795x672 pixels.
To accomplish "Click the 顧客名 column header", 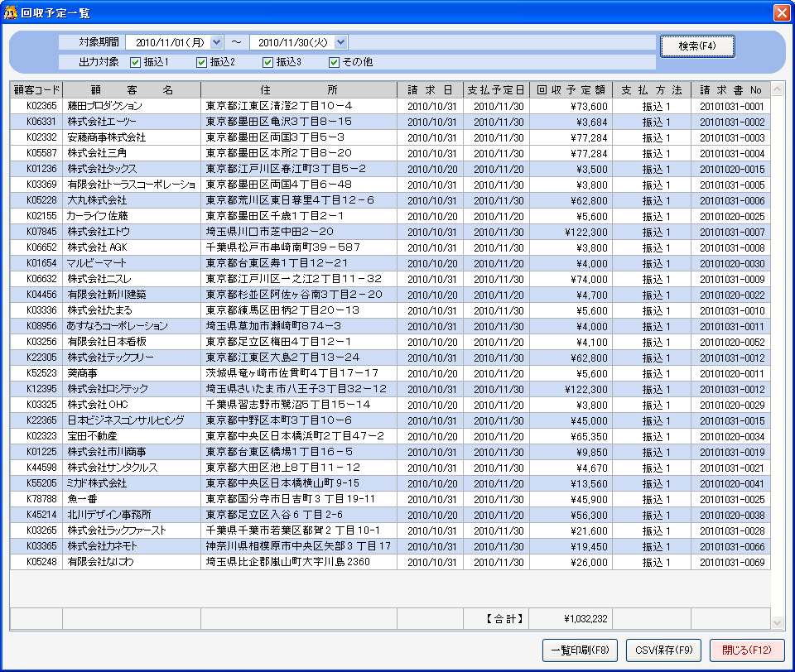I will click(132, 89).
